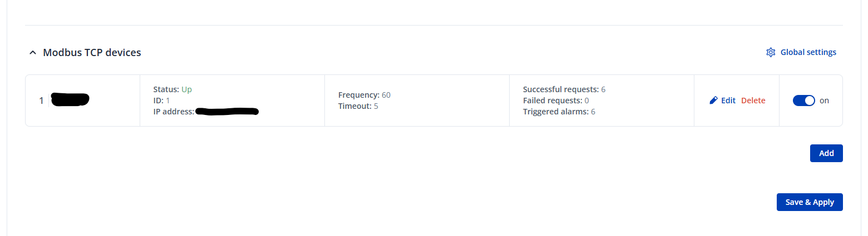Click the IP address label

174,112
